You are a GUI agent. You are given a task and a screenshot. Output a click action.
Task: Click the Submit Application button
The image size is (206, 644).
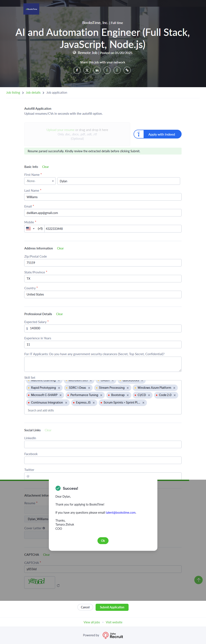112,607
